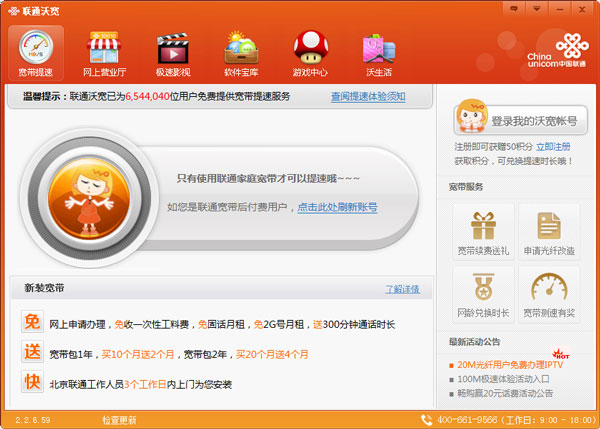Open 宽带续费送礼 gift icon
This screenshot has width=600, height=429.
pyautogui.click(x=483, y=233)
